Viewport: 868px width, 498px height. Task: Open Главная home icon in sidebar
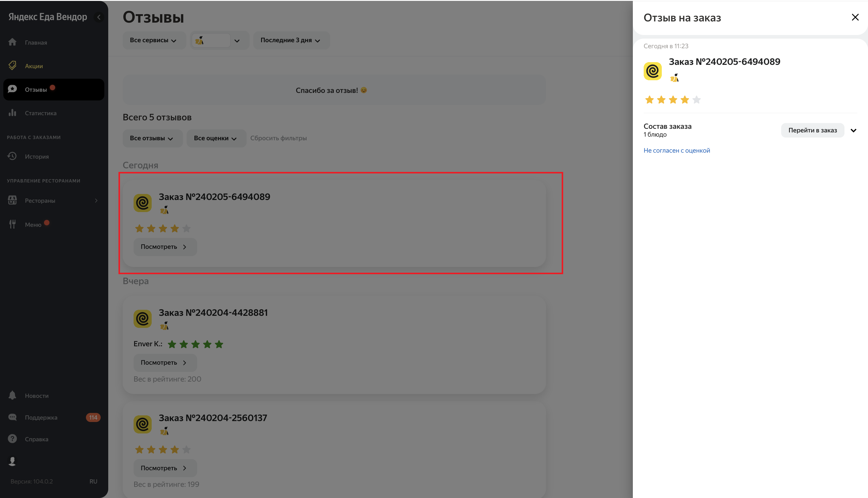pyautogui.click(x=12, y=42)
